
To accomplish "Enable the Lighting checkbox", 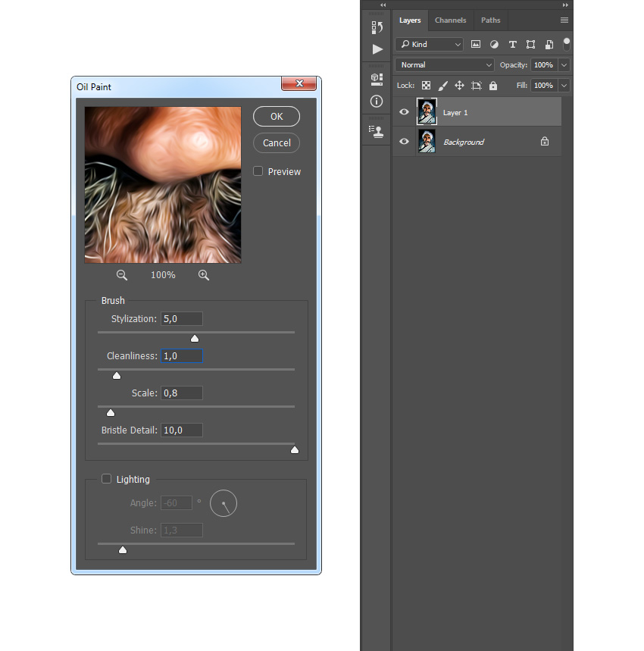I will tap(107, 479).
